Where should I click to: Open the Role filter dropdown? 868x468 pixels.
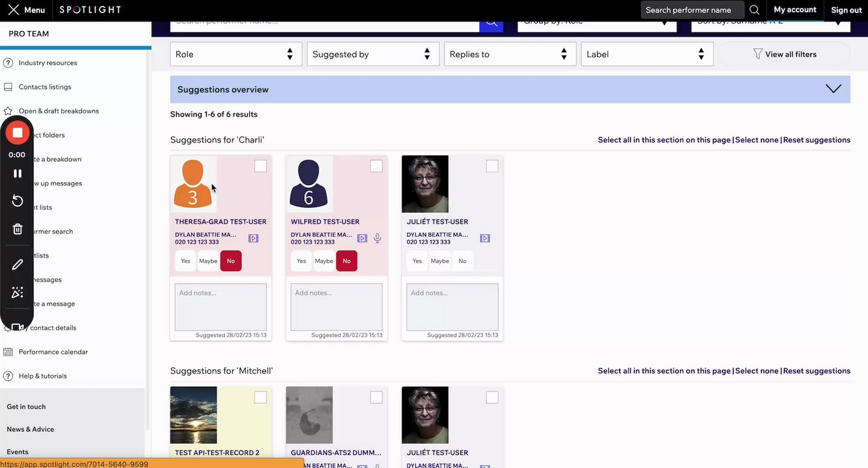(x=236, y=55)
